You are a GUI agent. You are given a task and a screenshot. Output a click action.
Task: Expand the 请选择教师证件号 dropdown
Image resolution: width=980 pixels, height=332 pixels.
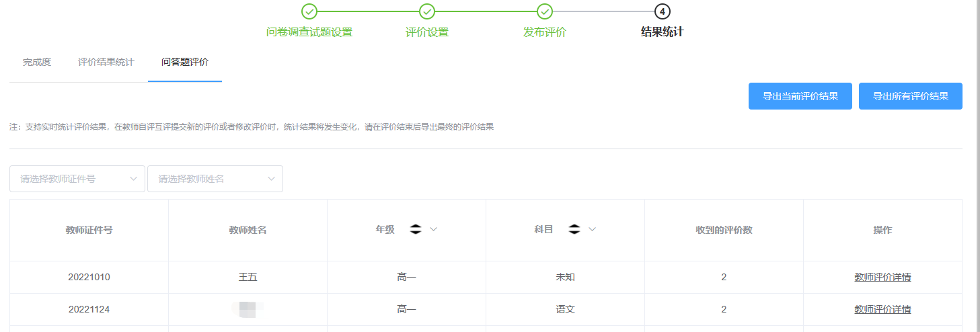(x=77, y=179)
